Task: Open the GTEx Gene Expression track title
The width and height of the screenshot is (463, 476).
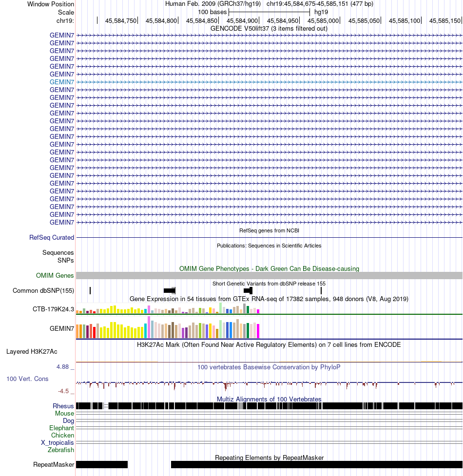Action: coord(269,299)
